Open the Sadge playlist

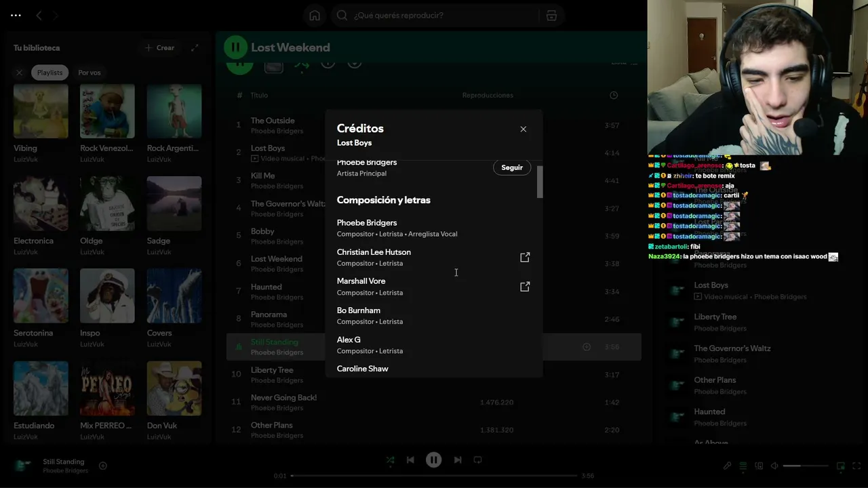[174, 216]
